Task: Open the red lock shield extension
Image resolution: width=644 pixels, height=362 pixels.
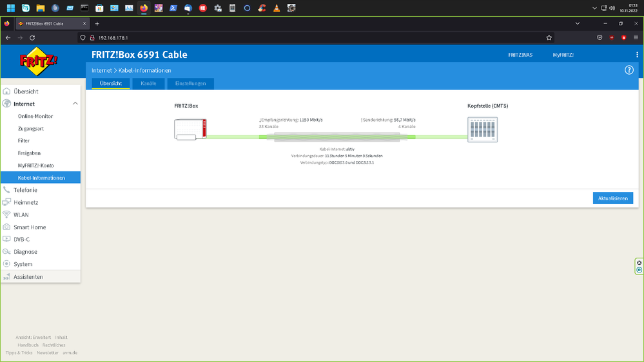Action: pos(623,38)
